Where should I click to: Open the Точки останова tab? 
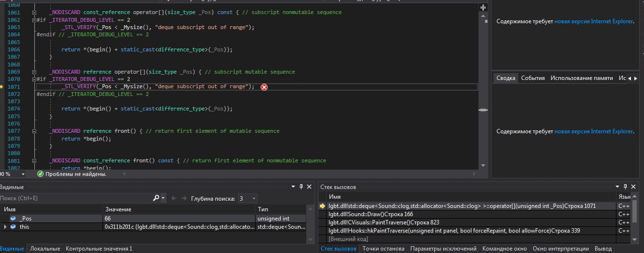pyautogui.click(x=383, y=248)
